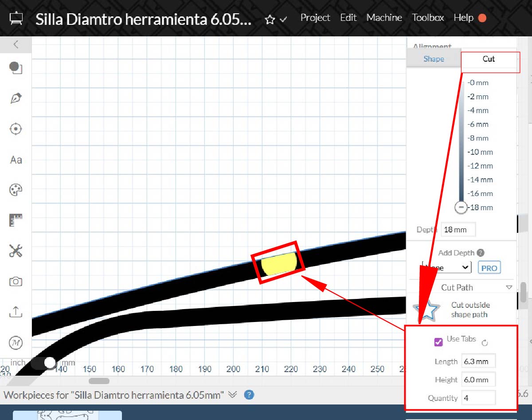Click the reset tabs refresh icon
Viewport: 532px width, 420px height.
pos(485,343)
